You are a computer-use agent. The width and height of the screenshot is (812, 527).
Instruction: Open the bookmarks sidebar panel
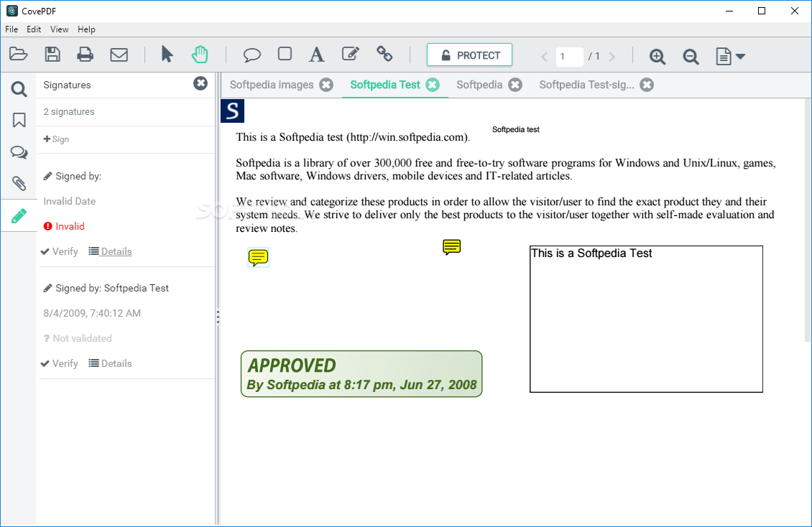19,120
